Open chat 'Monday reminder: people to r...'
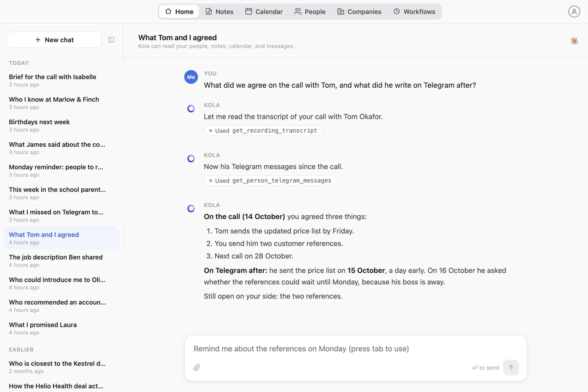Viewport: 588px width, 392px height. click(61, 171)
